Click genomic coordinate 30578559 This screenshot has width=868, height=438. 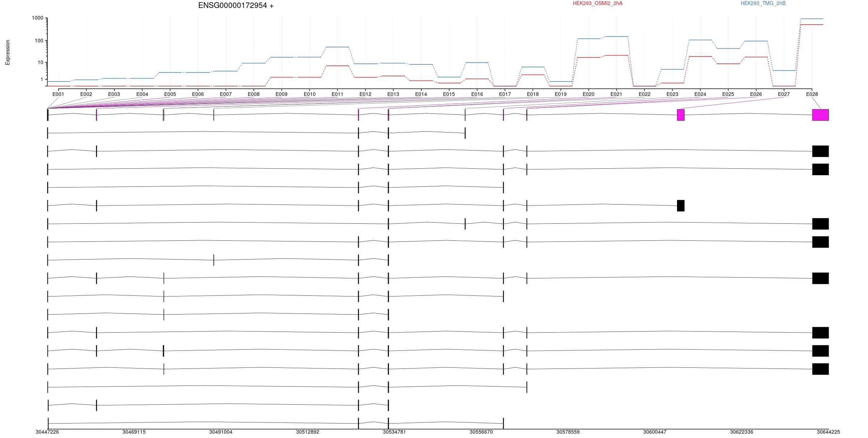click(x=568, y=432)
